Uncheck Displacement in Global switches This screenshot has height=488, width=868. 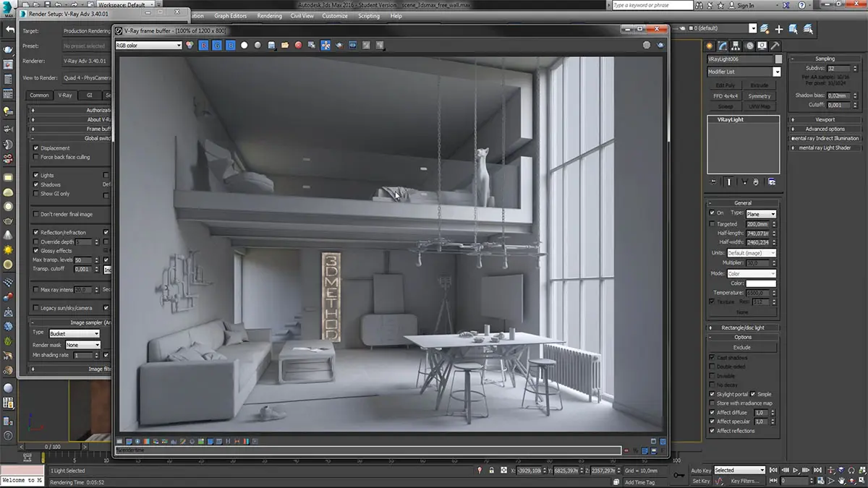point(36,147)
